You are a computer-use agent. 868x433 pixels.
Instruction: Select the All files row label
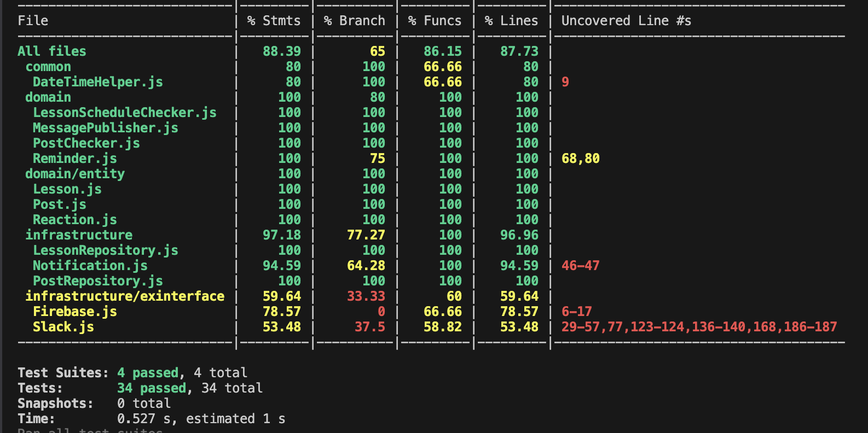[x=52, y=51]
